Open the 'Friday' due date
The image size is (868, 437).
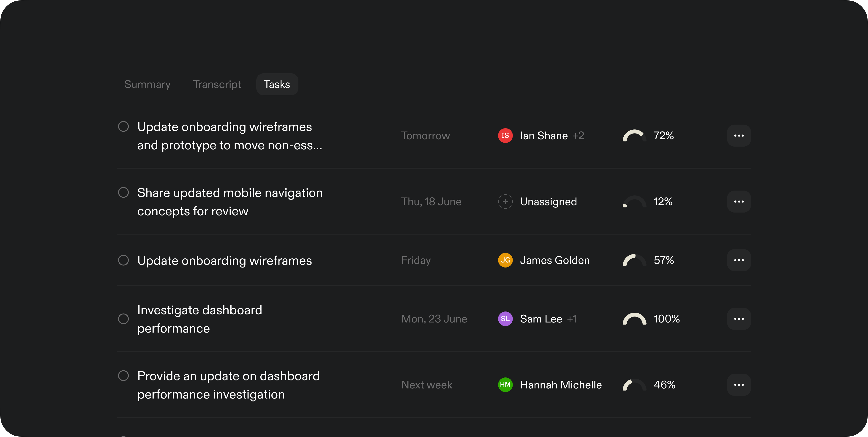tap(416, 260)
